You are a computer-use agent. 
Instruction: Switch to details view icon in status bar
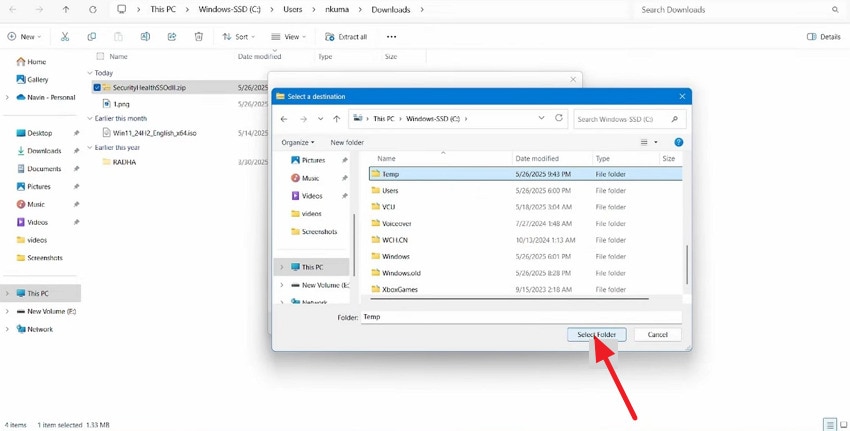(x=830, y=424)
